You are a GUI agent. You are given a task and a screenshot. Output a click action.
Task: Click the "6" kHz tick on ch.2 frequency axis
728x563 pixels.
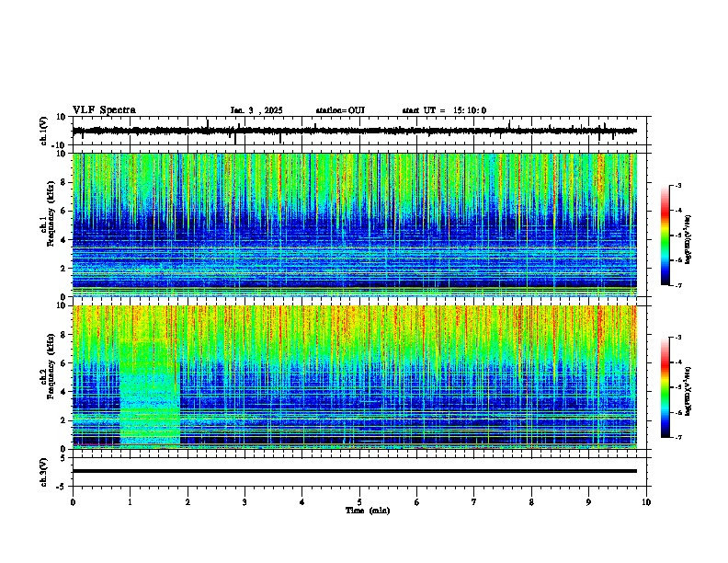pyautogui.click(x=64, y=363)
